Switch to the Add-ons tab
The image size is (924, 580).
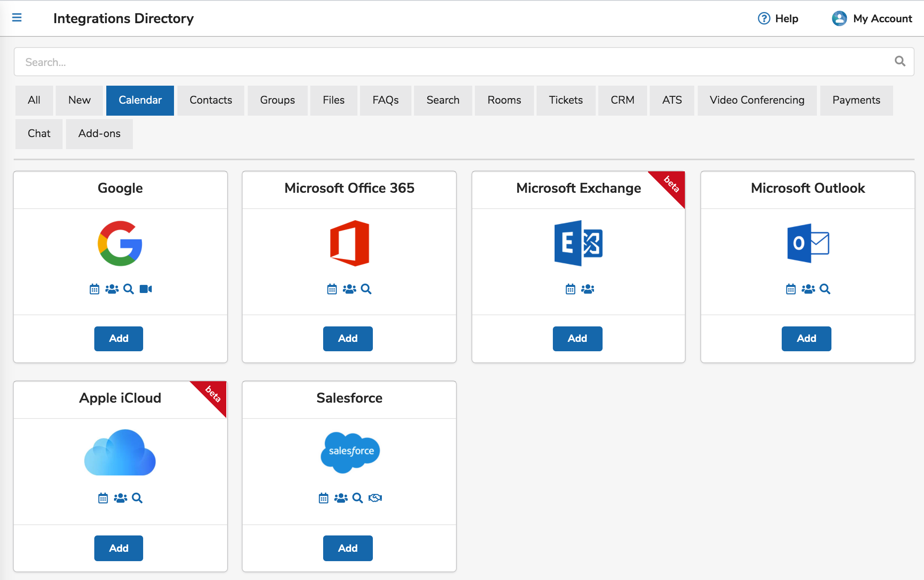[x=99, y=134]
